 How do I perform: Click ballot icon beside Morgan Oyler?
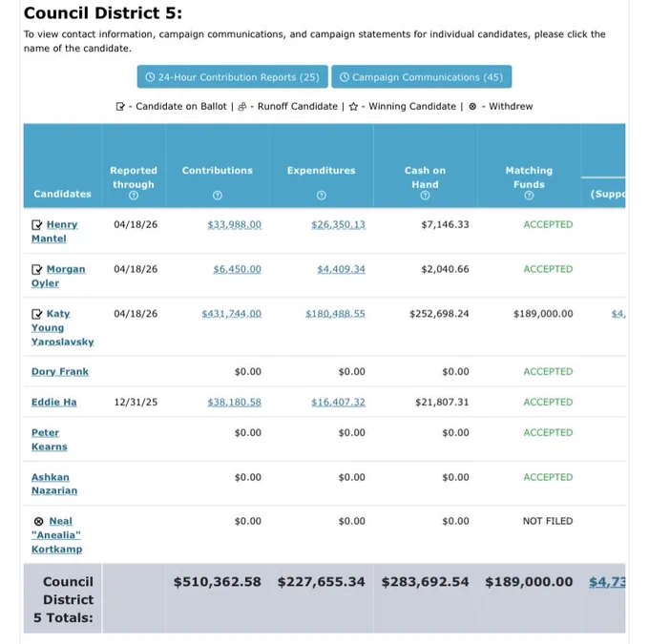click(37, 269)
